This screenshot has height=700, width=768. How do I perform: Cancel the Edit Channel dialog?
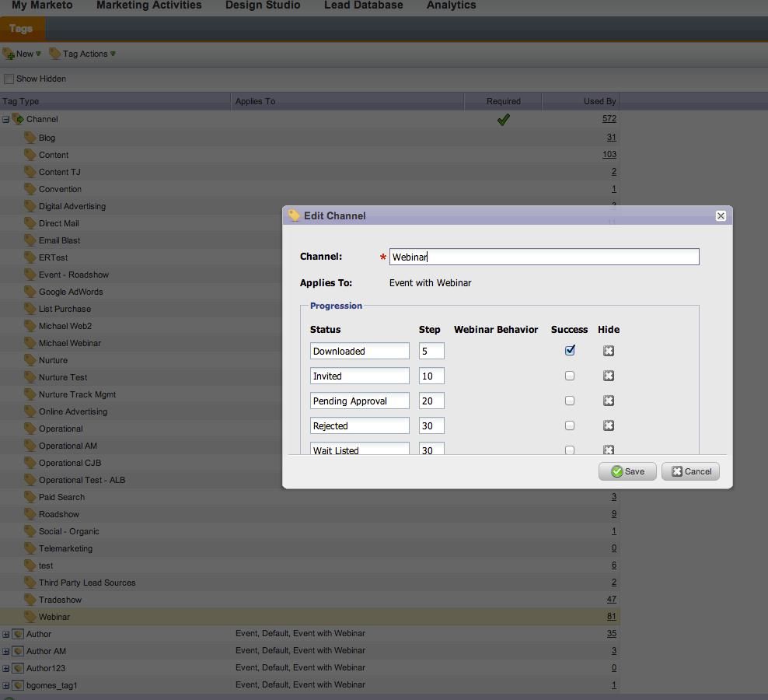[690, 471]
